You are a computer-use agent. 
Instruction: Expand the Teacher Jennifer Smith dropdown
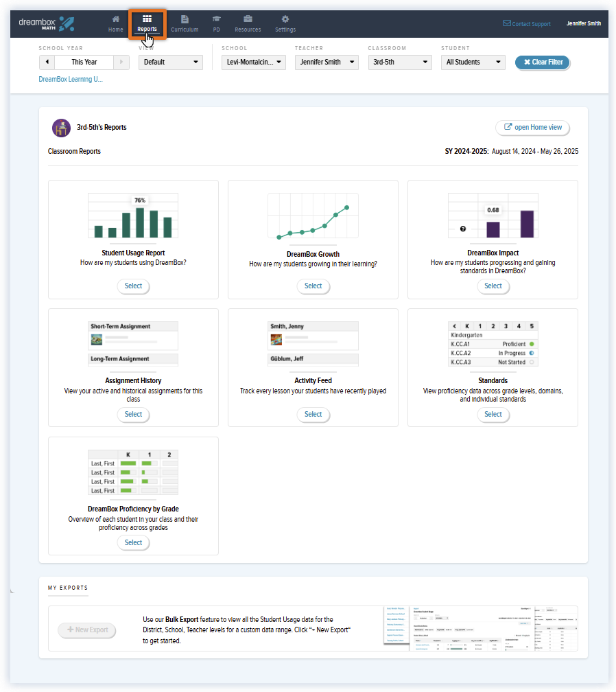[327, 62]
